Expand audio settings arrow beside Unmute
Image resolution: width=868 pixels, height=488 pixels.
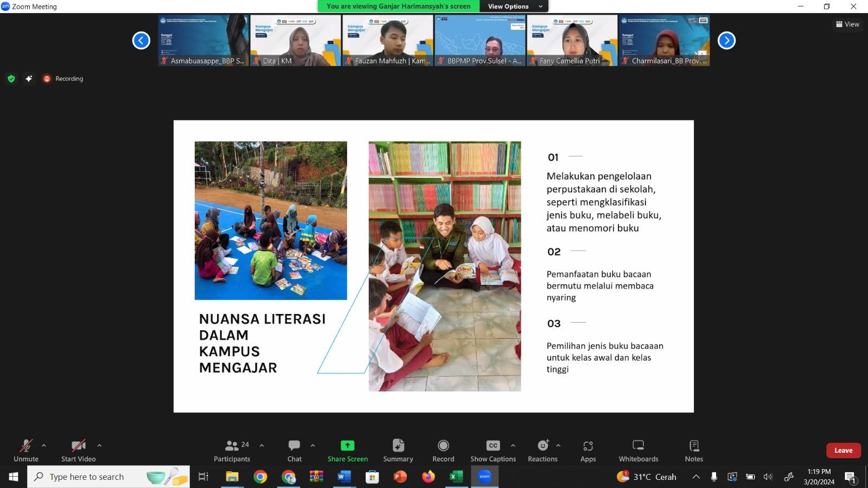tap(44, 445)
